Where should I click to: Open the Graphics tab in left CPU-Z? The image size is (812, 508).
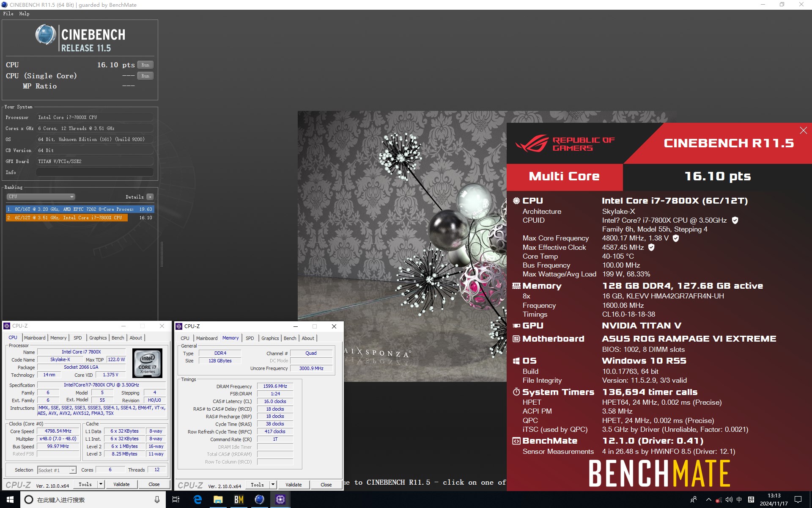point(98,338)
